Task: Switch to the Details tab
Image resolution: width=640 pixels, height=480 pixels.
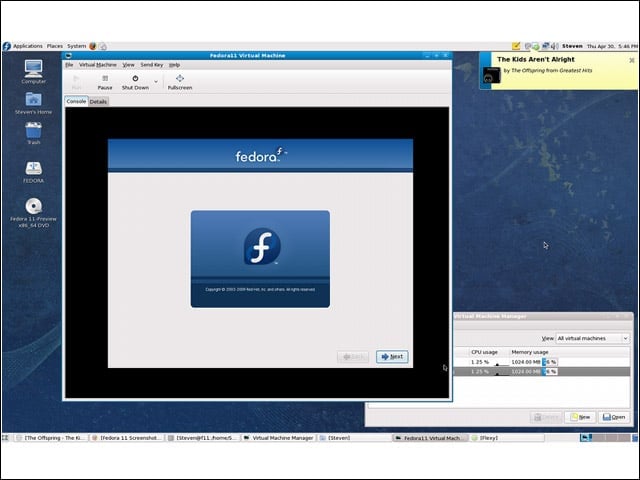Action: [98, 102]
